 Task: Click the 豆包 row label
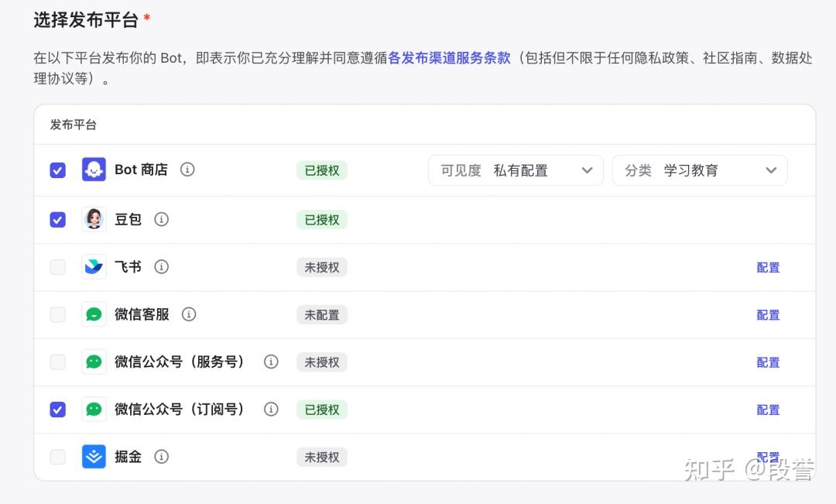[x=128, y=219]
